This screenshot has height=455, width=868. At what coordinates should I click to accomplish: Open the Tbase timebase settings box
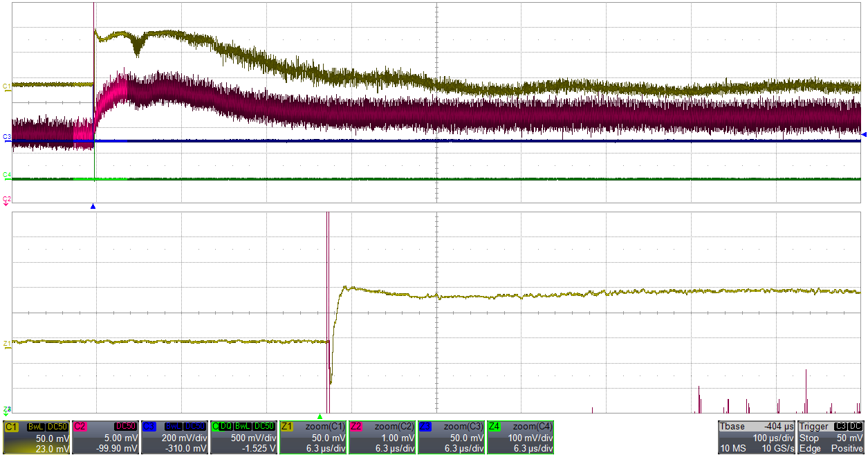click(x=757, y=437)
